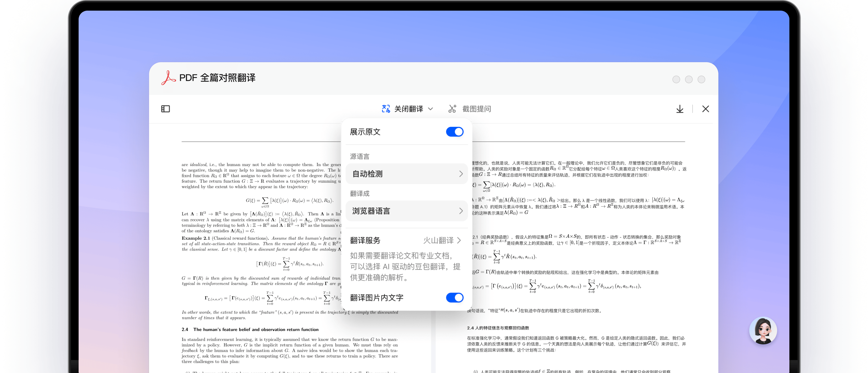Click the download arrow icon
The width and height of the screenshot is (868, 373).
[680, 109]
